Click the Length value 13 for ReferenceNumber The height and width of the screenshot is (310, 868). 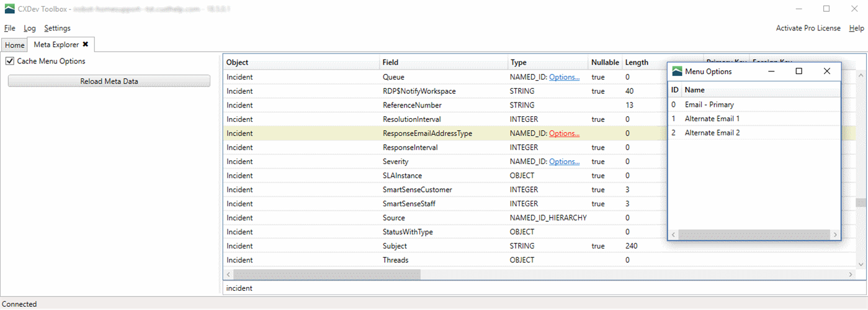629,105
